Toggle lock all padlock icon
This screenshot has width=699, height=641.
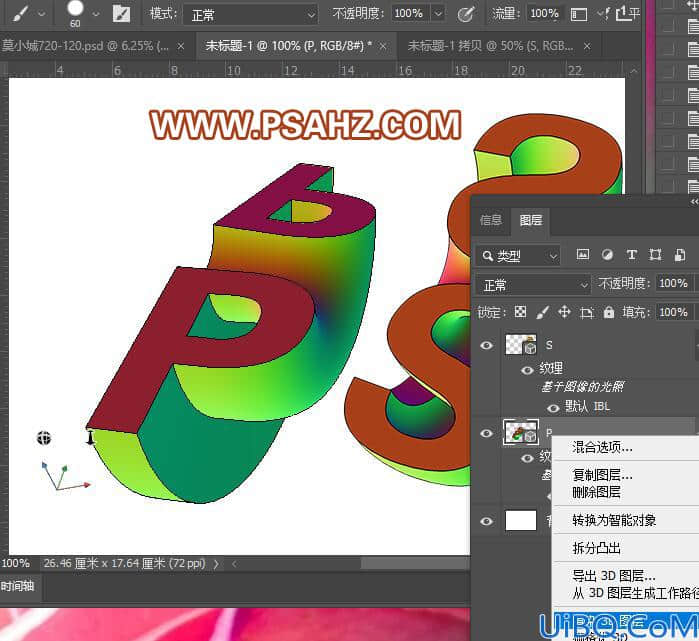point(609,312)
